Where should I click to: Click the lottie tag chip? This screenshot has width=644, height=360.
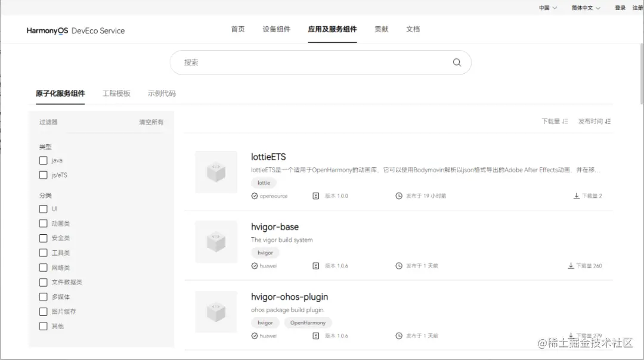coord(264,182)
